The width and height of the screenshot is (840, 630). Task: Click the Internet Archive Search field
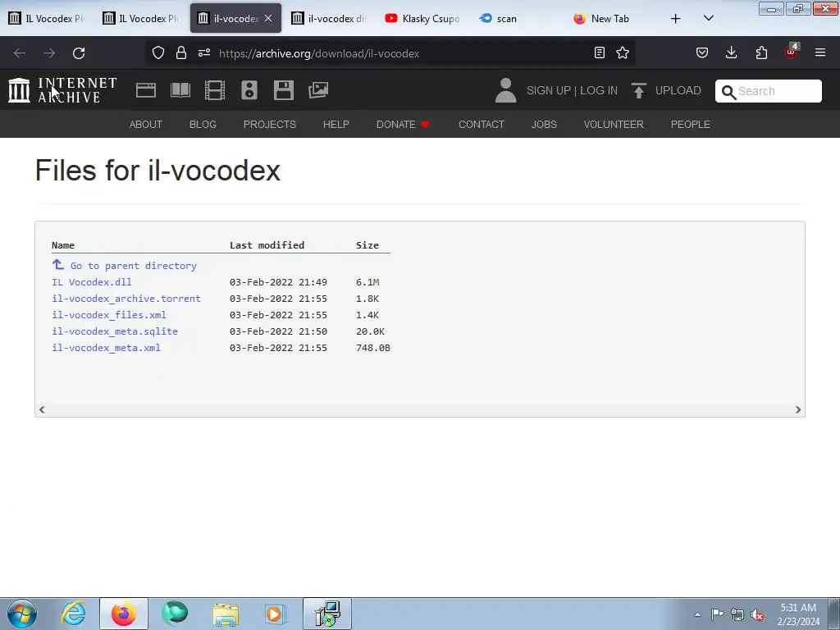coord(768,91)
